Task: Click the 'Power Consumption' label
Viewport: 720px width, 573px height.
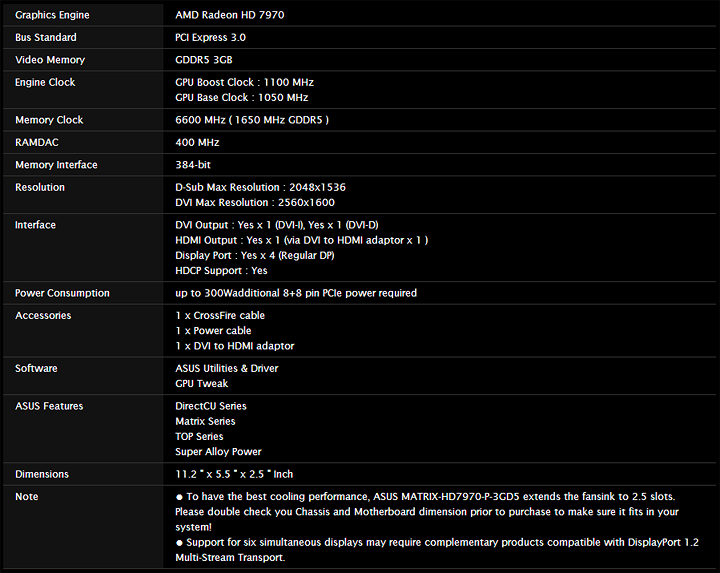Action: (62, 293)
